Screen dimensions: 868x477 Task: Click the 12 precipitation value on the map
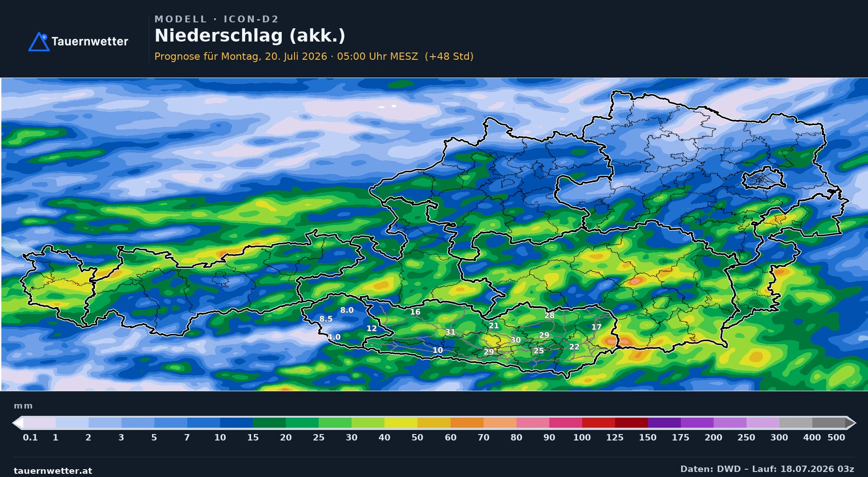click(372, 328)
